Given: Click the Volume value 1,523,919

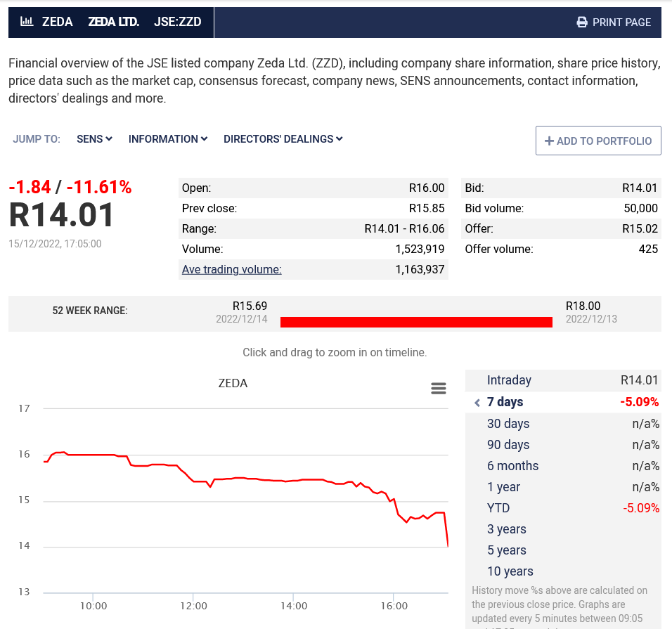Looking at the screenshot, I should click(420, 249).
